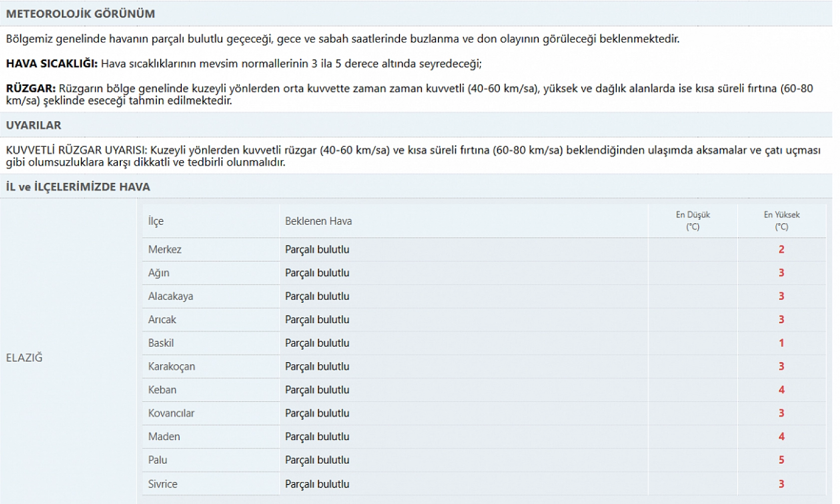Click the Ağın district name
Viewport: 840px width, 504px height.
159,273
